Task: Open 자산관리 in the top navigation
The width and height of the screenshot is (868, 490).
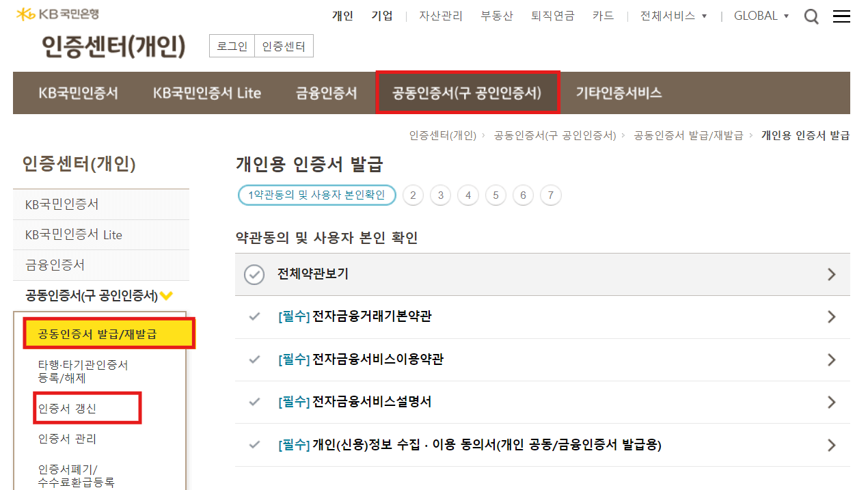Action: [x=441, y=16]
